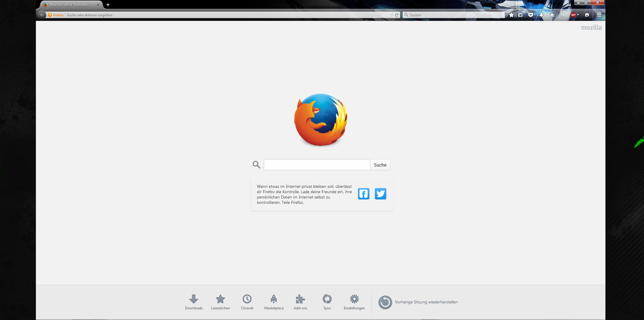644x320 pixels.
Task: Click the Pocket toolbar icon
Action: pyautogui.click(x=531, y=15)
